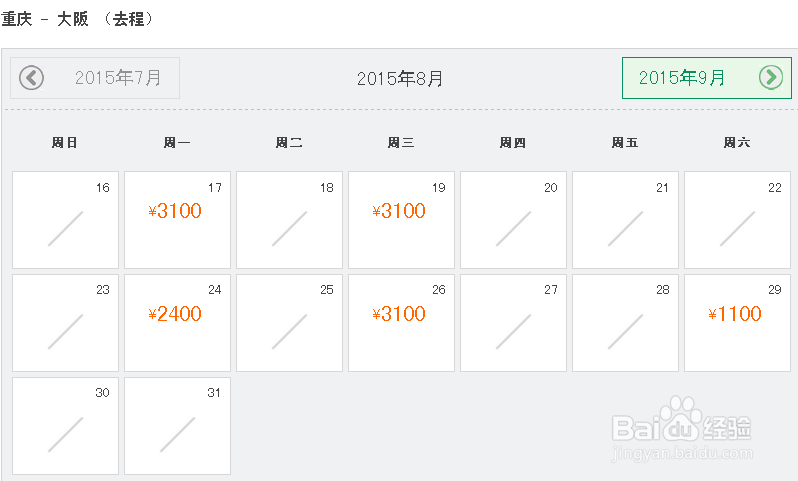Screen dimensions: 798x481
Task: Click the August 25 date cell
Action: (x=289, y=323)
